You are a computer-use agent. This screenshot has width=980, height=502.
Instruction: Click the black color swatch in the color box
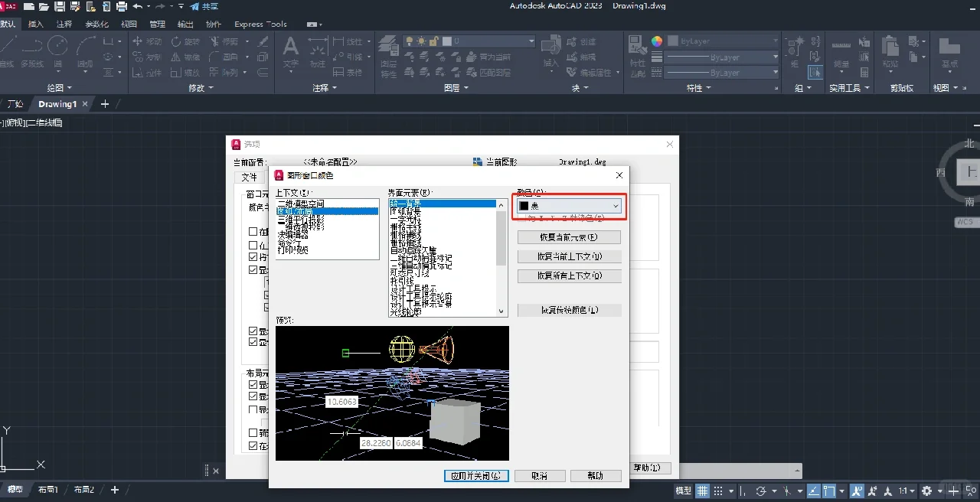pyautogui.click(x=525, y=205)
